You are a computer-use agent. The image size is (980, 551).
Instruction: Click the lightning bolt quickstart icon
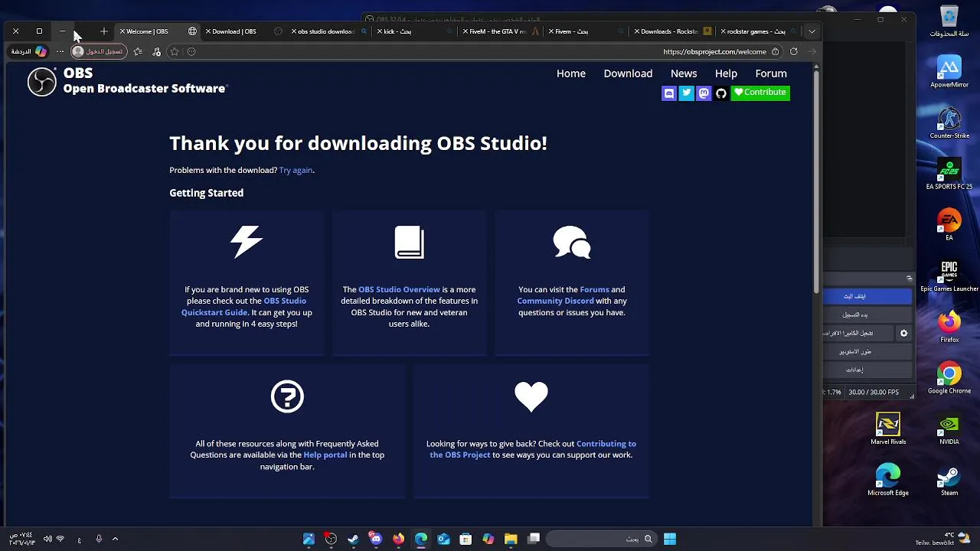click(x=247, y=242)
